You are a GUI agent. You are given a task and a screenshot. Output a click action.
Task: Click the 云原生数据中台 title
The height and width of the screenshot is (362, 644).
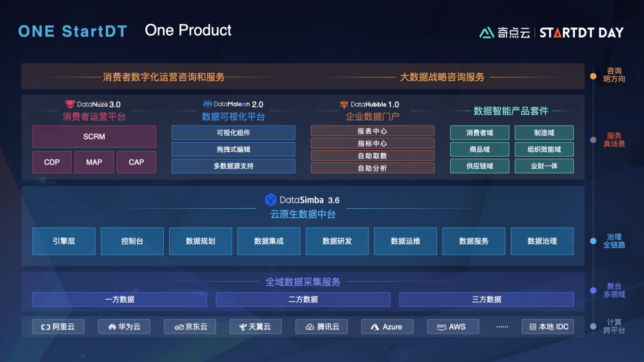[x=303, y=214]
